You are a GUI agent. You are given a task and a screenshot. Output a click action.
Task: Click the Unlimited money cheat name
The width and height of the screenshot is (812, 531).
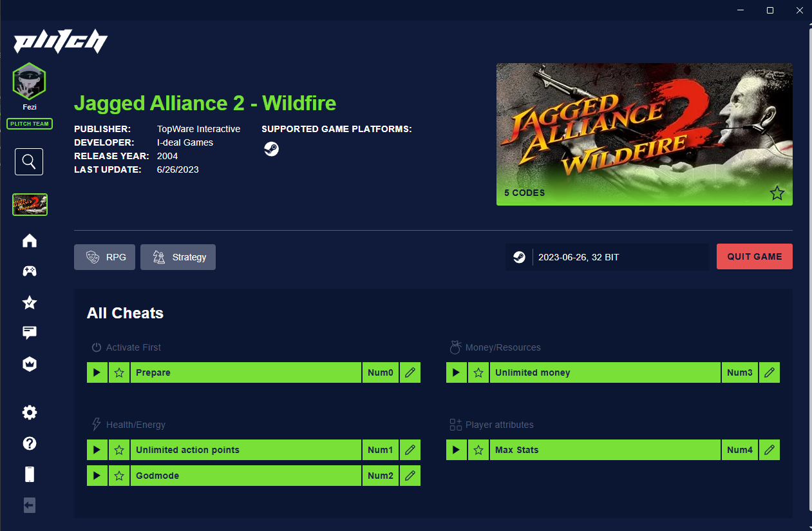(x=533, y=372)
